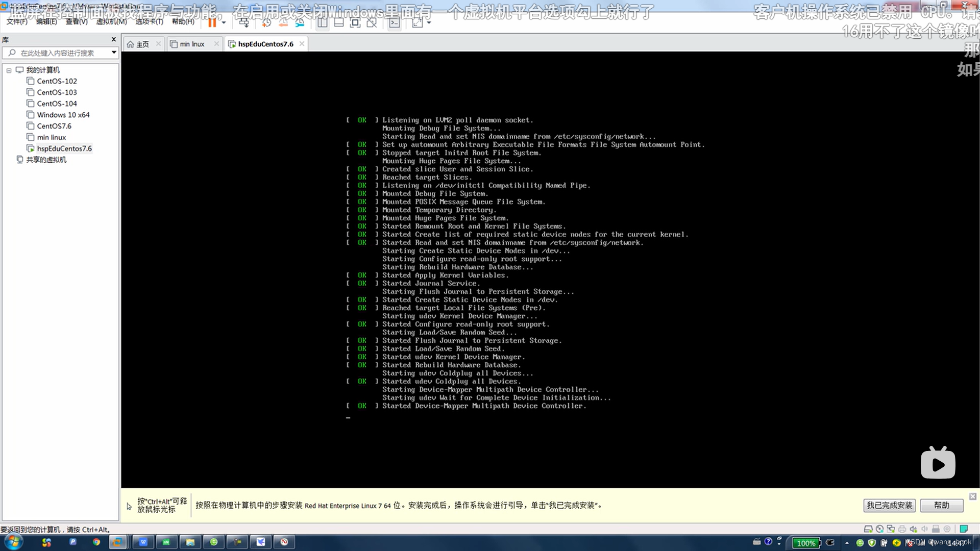The image size is (980, 551).
Task: Toggle the library sidebar view icon
Action: click(x=323, y=22)
